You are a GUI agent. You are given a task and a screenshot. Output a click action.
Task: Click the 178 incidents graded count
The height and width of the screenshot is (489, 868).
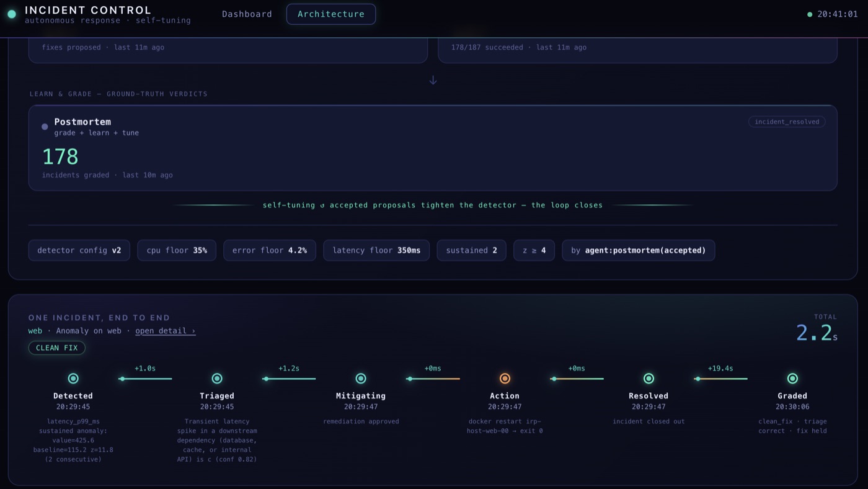click(60, 157)
